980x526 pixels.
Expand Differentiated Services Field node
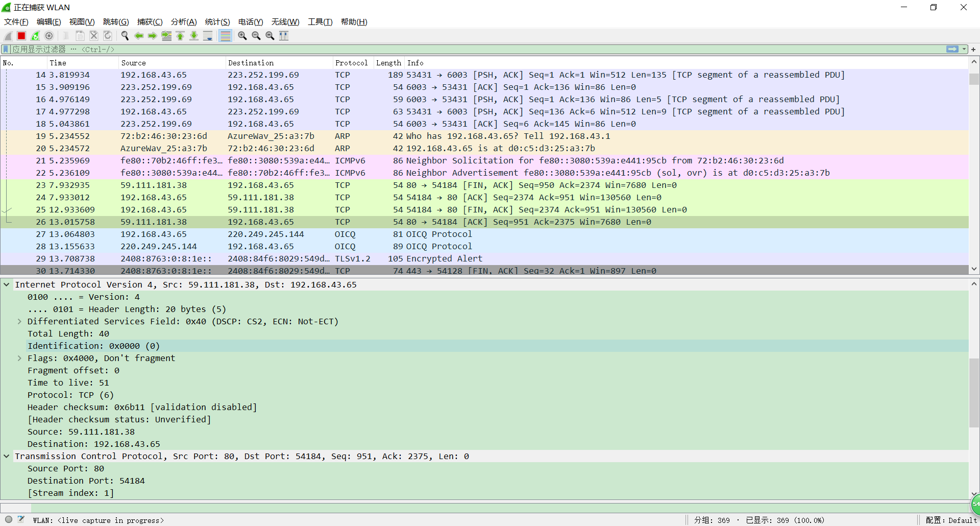point(19,321)
